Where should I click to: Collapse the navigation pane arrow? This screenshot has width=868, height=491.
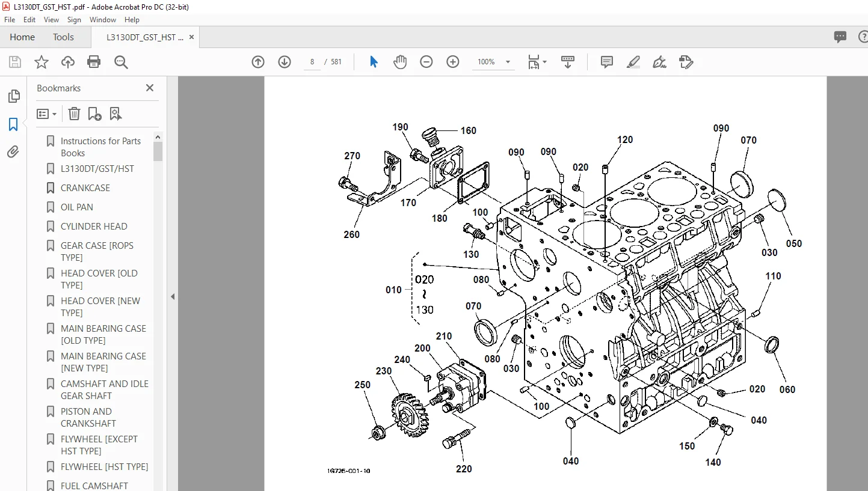pos(173,296)
